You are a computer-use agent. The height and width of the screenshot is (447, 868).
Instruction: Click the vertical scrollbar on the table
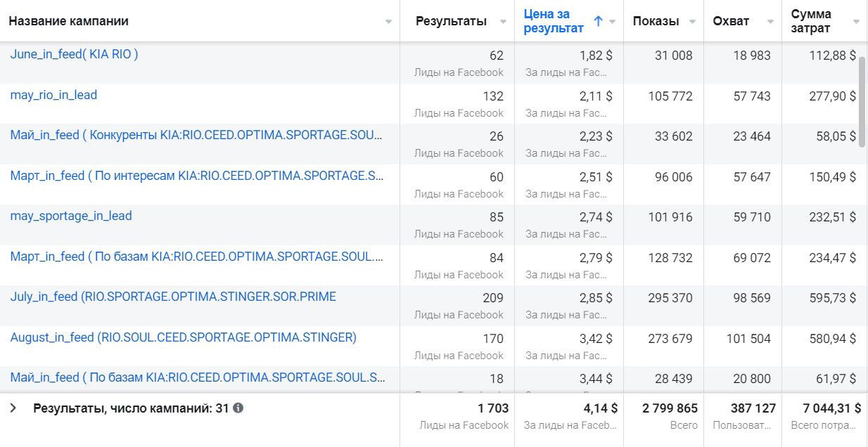[x=862, y=102]
